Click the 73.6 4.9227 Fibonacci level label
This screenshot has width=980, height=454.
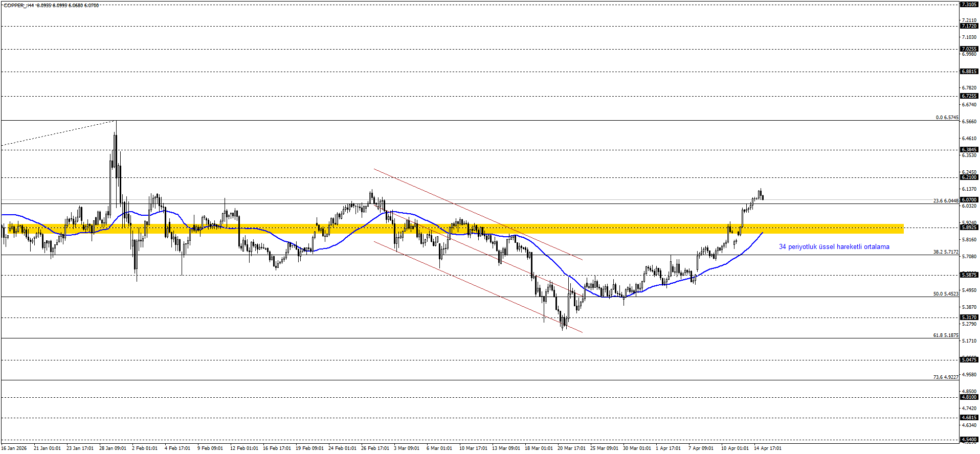pos(946,377)
